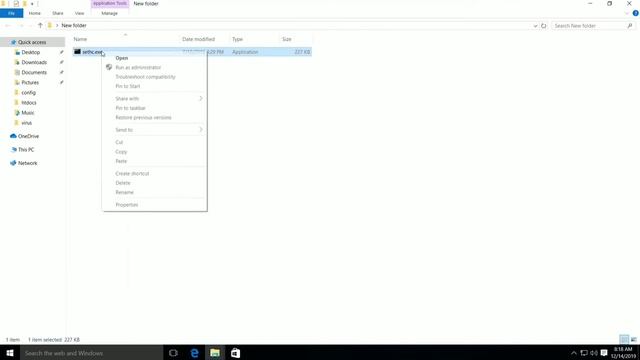Screen dimensions: 640x360
Task: Sort files by Date modified column
Action: tap(198, 39)
